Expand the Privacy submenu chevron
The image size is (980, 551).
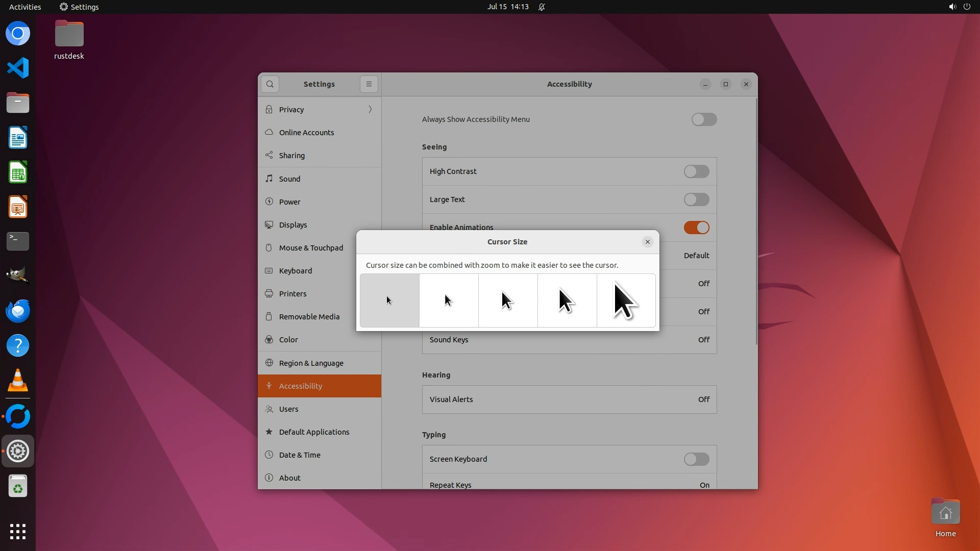[370, 109]
